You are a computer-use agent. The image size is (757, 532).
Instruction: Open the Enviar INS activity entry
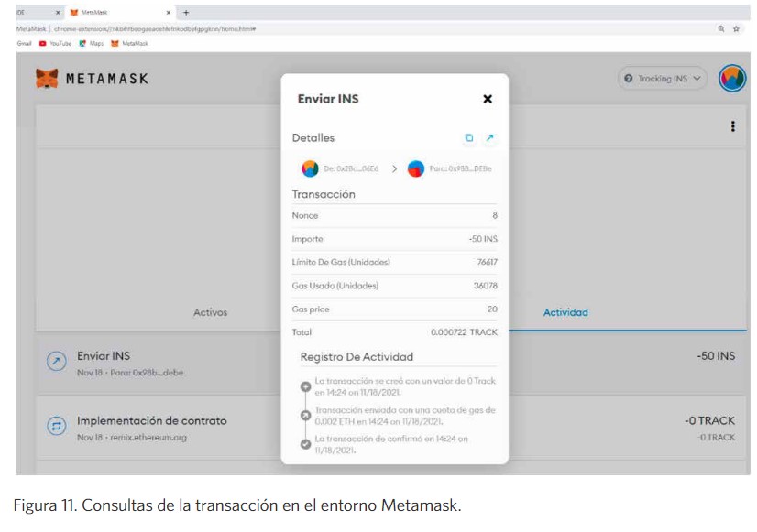coord(392,364)
